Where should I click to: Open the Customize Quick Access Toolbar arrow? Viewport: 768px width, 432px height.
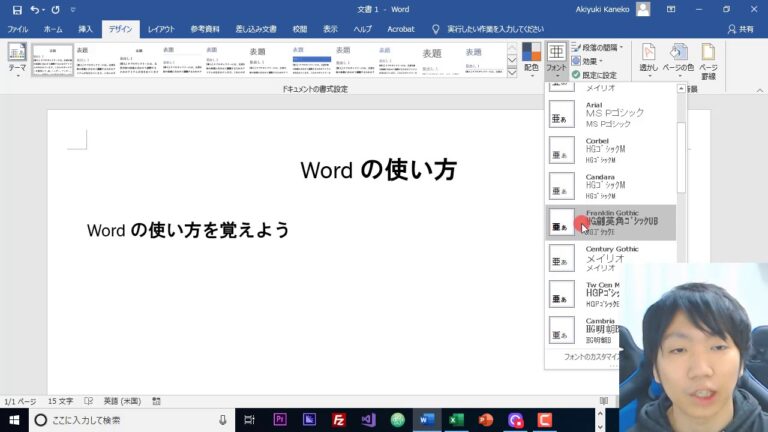coord(73,9)
